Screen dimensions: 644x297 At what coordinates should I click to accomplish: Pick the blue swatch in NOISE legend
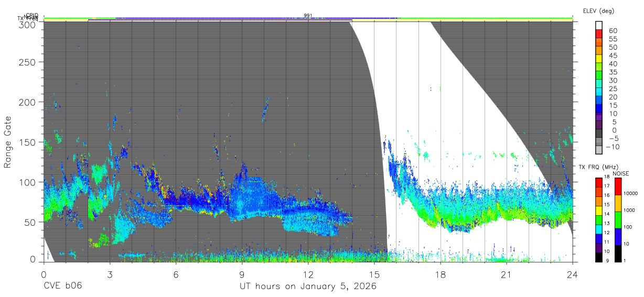(618, 236)
